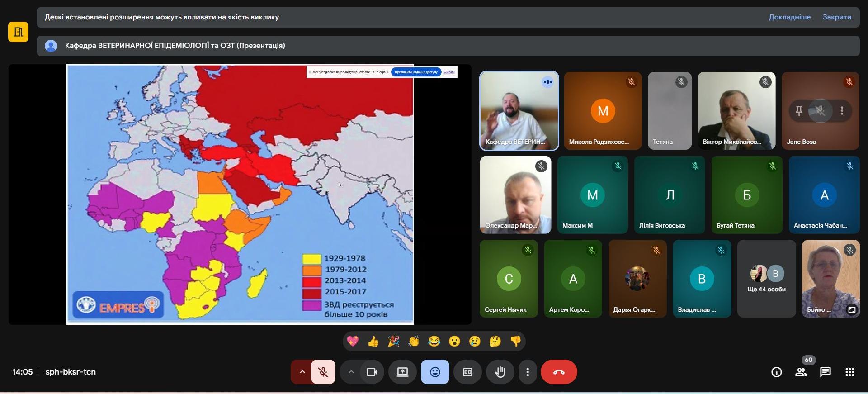868x394 pixels.
Task: Select Лілія Виговська participant tile
Action: pyautogui.click(x=670, y=195)
